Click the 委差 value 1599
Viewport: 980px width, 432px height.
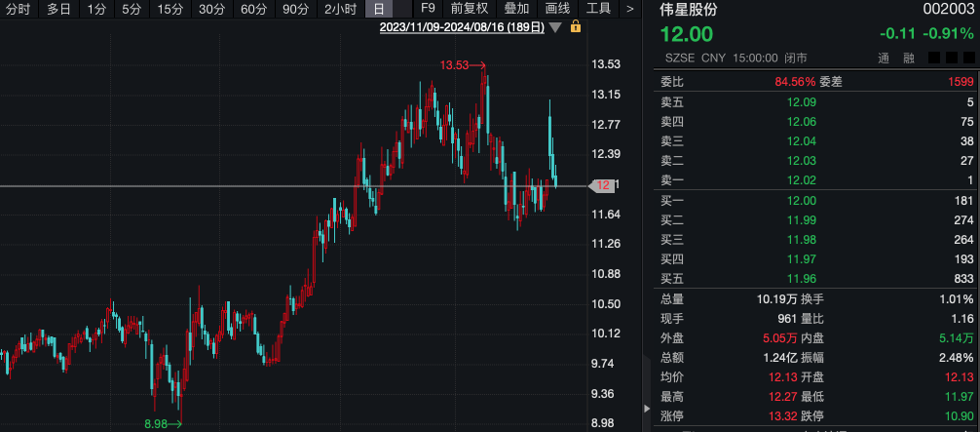point(961,82)
